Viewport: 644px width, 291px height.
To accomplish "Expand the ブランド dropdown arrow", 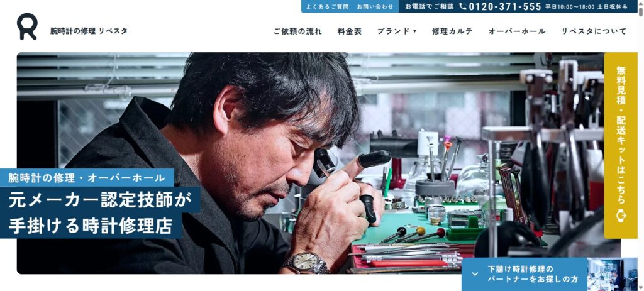I will (x=415, y=31).
